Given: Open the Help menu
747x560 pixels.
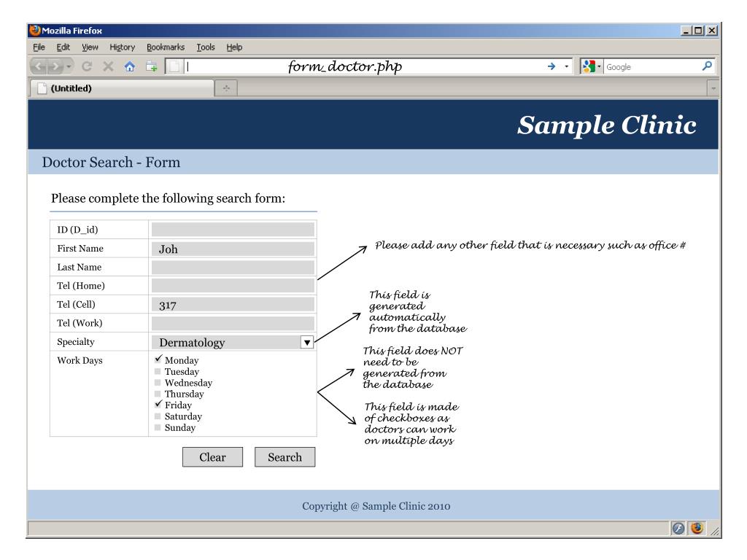Looking at the screenshot, I should pyautogui.click(x=234, y=47).
